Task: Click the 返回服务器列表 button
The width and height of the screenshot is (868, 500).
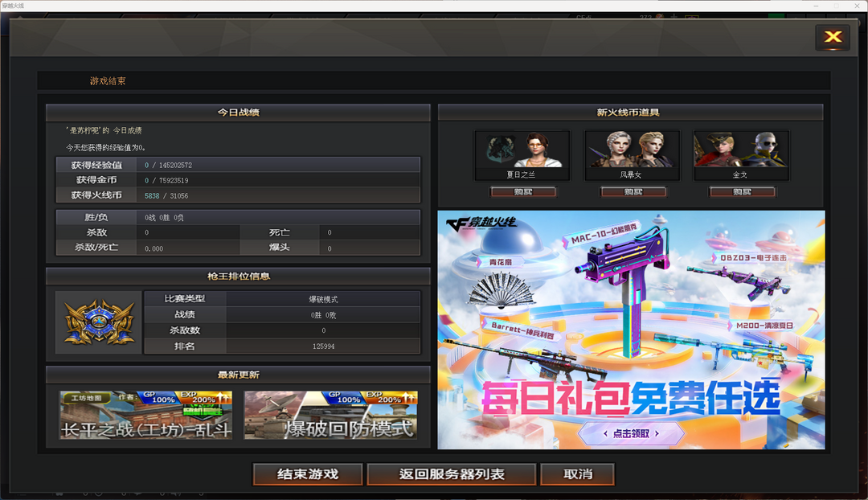Action: coord(451,474)
